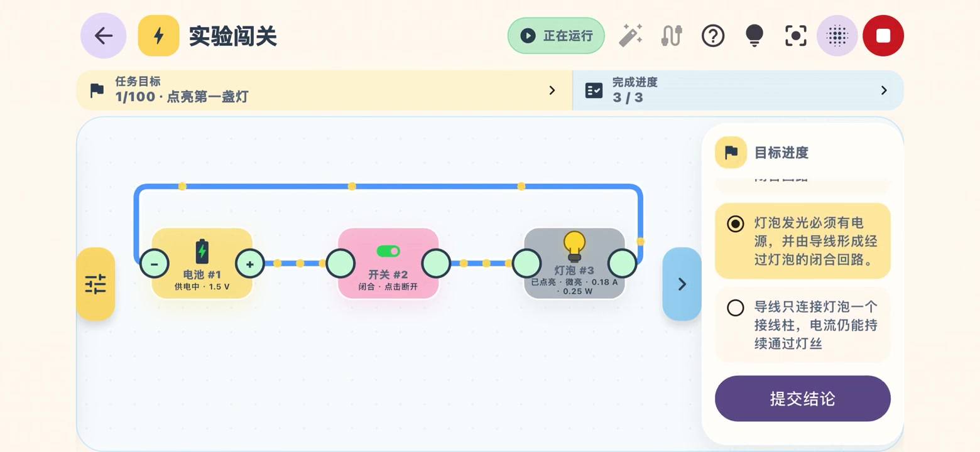
Task: Click the focus center-view icon
Action: pos(796,36)
